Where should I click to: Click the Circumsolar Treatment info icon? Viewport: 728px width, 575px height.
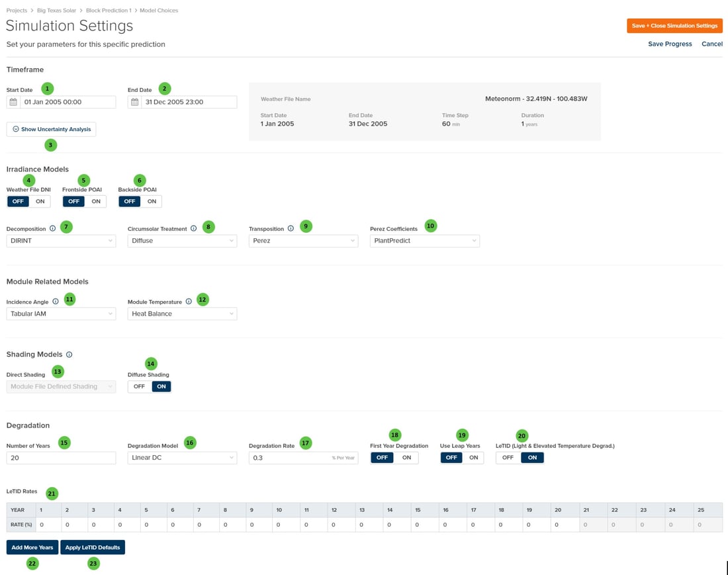click(x=194, y=228)
